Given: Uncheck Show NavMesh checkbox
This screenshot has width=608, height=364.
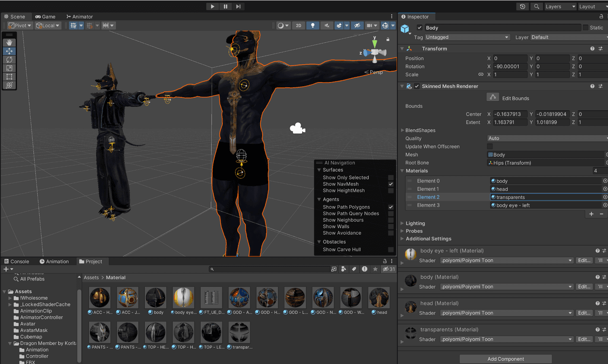Looking at the screenshot, I should pyautogui.click(x=391, y=184).
